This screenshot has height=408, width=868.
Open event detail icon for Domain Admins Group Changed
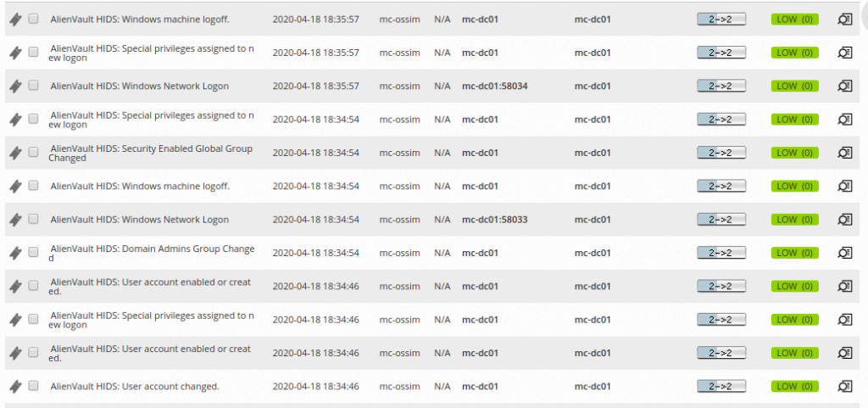[844, 253]
